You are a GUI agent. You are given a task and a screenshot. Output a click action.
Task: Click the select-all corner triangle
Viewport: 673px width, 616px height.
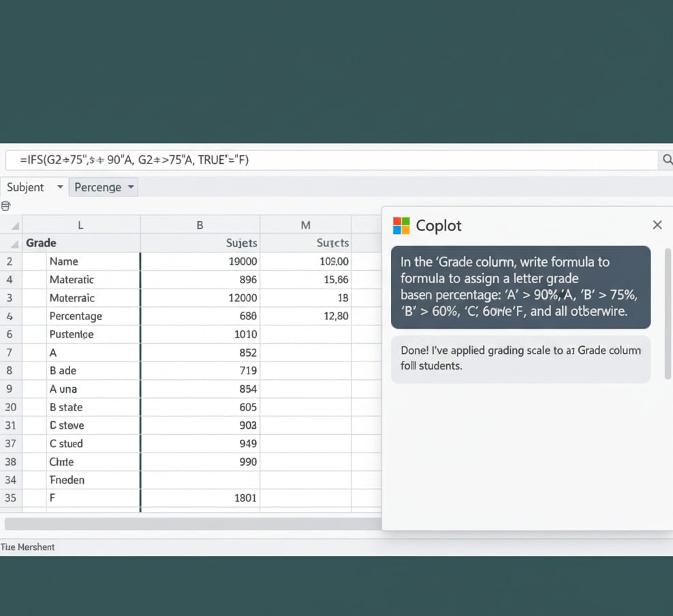point(15,225)
